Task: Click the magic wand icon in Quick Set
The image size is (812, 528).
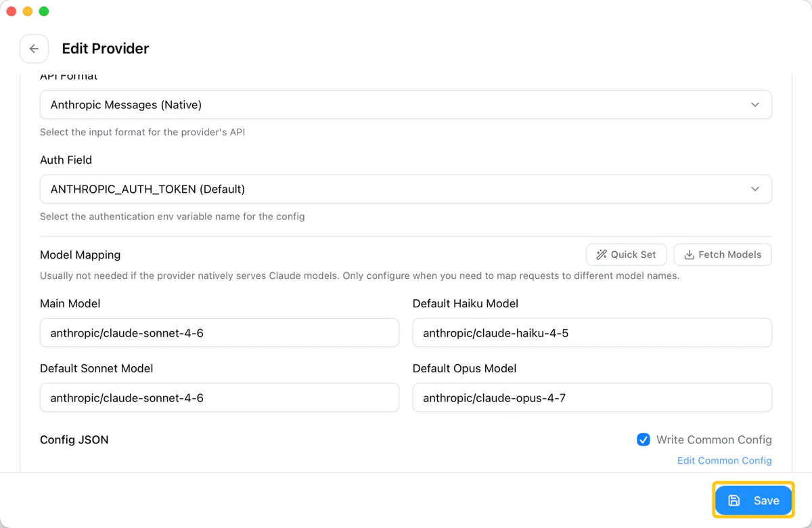Action: (x=601, y=255)
